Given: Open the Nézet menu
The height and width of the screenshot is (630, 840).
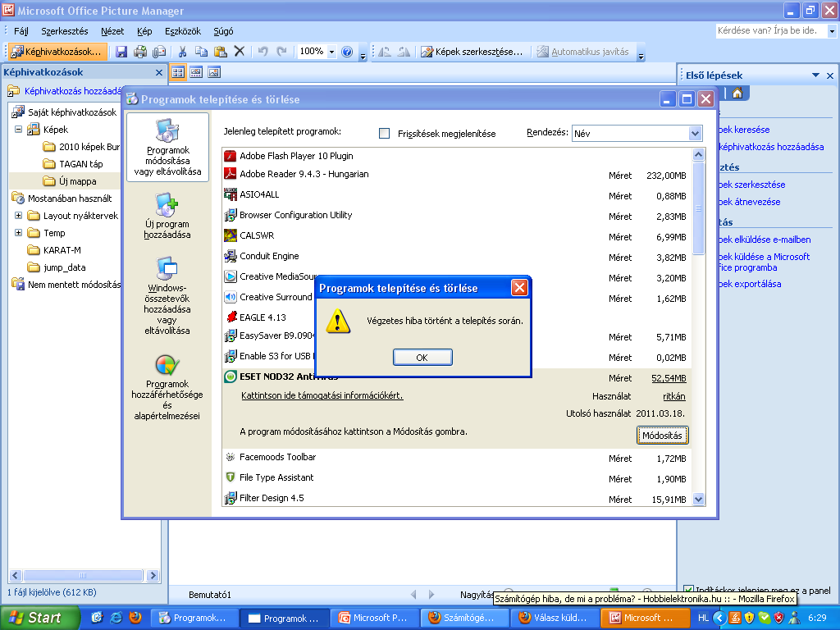Looking at the screenshot, I should coord(112,31).
